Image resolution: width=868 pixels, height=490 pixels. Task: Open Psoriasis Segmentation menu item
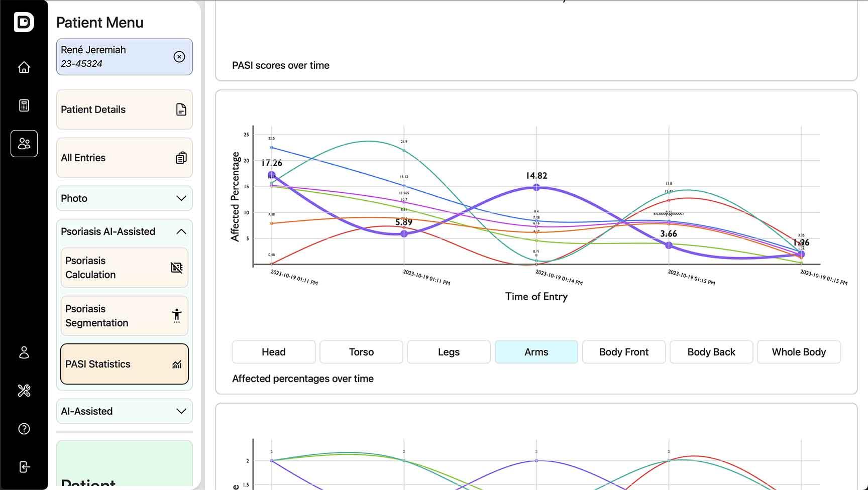[124, 316]
